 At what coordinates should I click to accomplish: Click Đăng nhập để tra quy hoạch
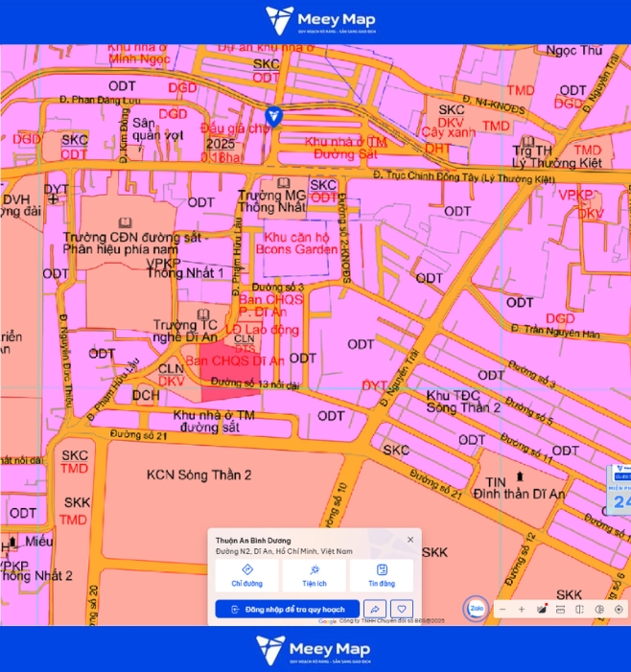287,609
